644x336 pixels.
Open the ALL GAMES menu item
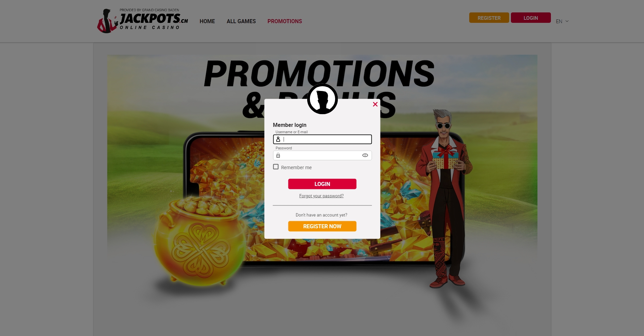[241, 21]
